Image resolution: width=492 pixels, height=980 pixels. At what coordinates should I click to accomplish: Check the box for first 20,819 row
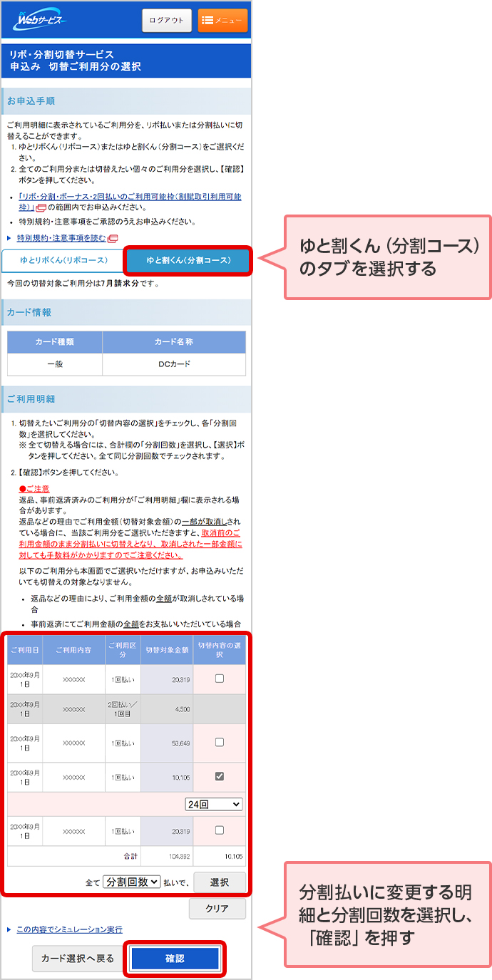coord(219,679)
